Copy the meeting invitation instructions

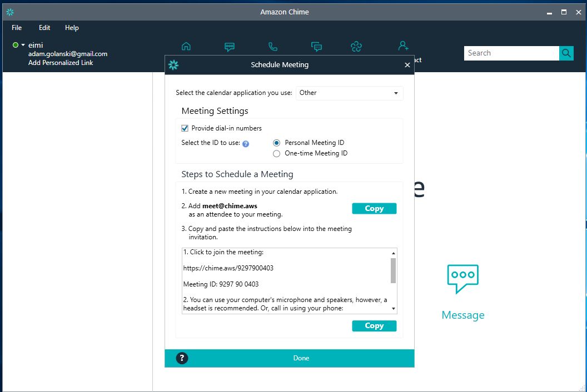point(374,326)
